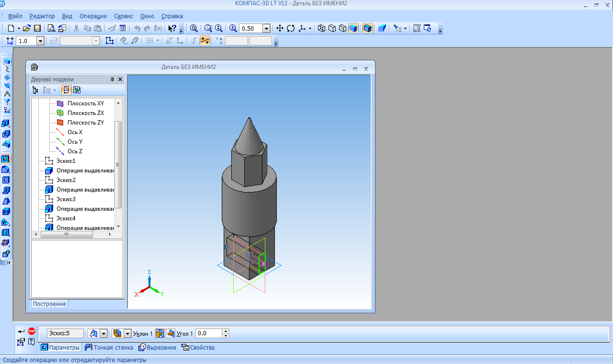
Task: Expand the top toolbar overflow options
Action: coord(440,30)
